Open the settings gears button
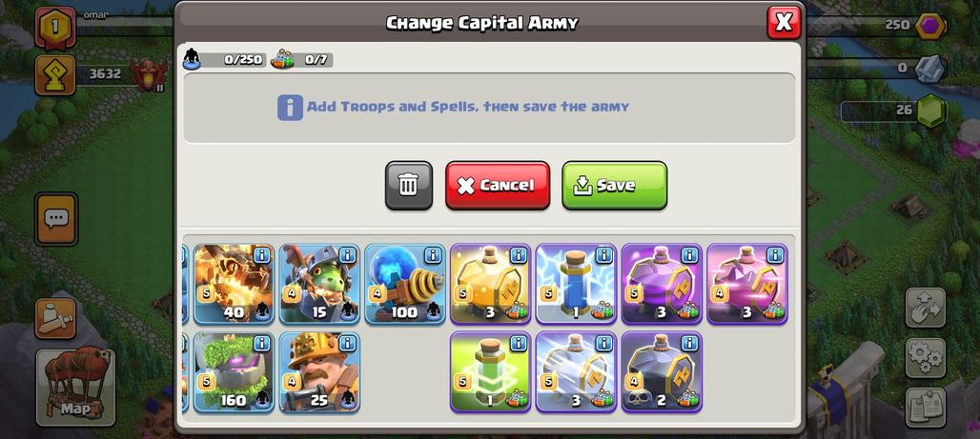 click(926, 357)
